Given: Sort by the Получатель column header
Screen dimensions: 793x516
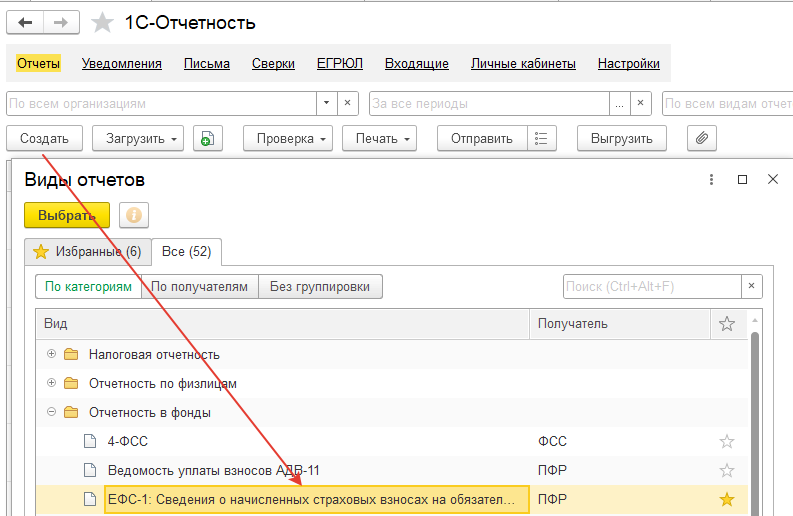Looking at the screenshot, I should click(x=621, y=324).
